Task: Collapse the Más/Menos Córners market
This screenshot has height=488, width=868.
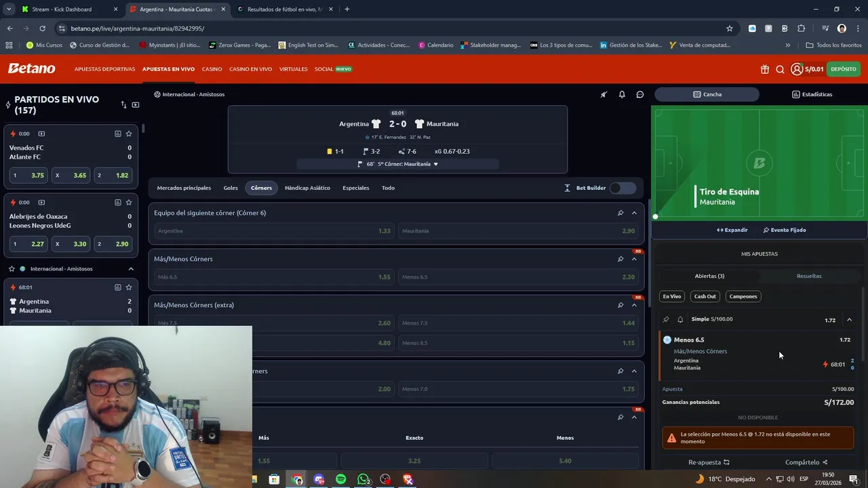Action: click(x=634, y=259)
